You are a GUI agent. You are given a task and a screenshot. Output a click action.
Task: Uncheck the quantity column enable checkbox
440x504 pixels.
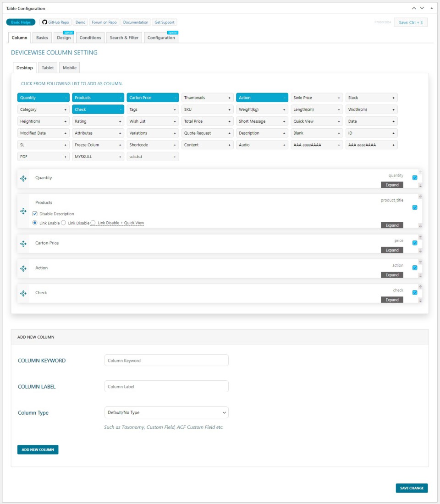tap(415, 178)
